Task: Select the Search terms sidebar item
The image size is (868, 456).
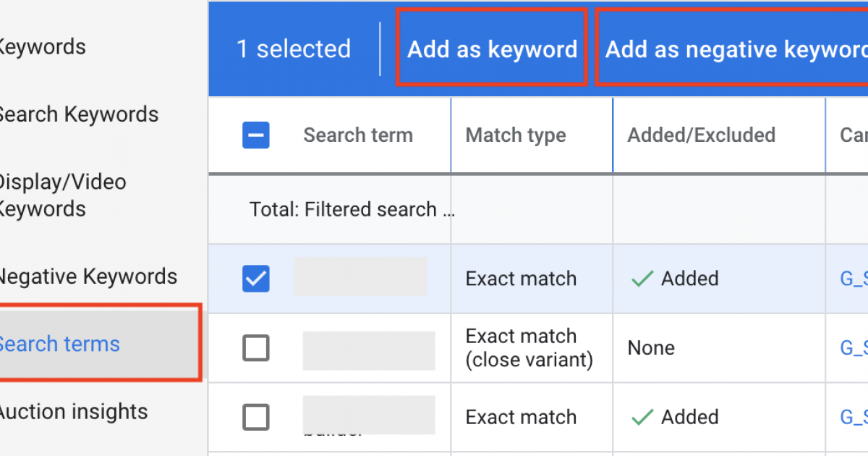Action: point(59,344)
